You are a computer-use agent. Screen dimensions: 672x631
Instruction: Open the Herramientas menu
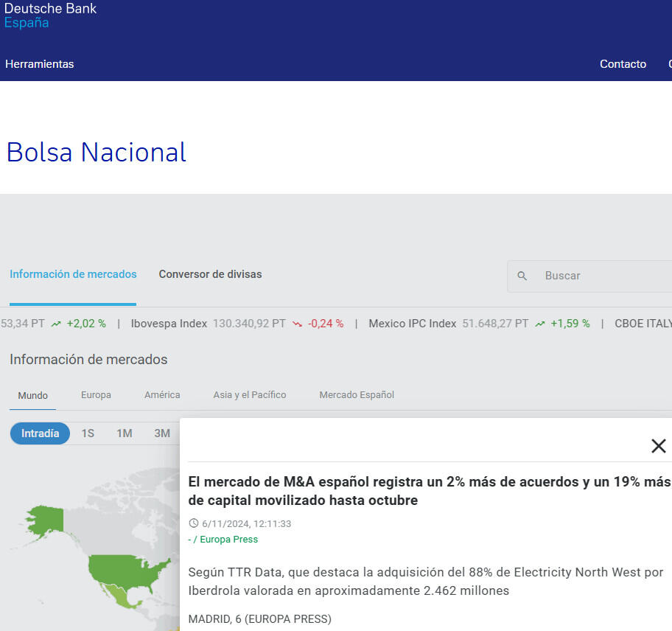pyautogui.click(x=40, y=64)
